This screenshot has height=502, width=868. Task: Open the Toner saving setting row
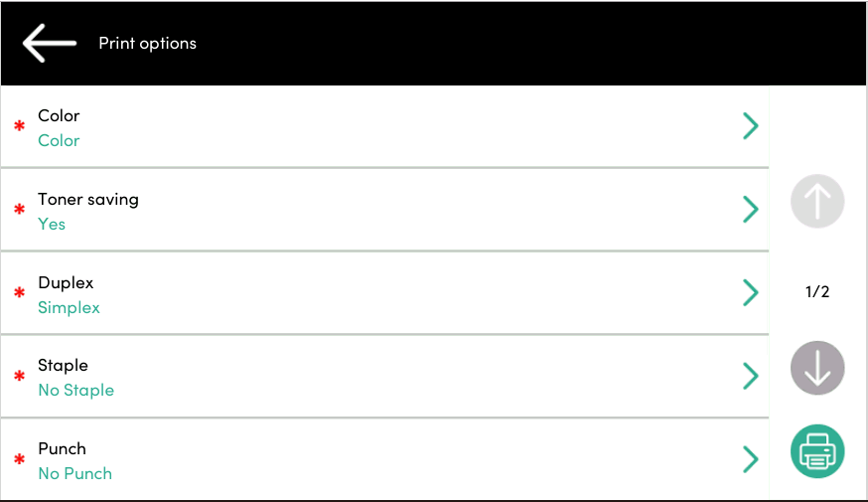click(x=377, y=210)
